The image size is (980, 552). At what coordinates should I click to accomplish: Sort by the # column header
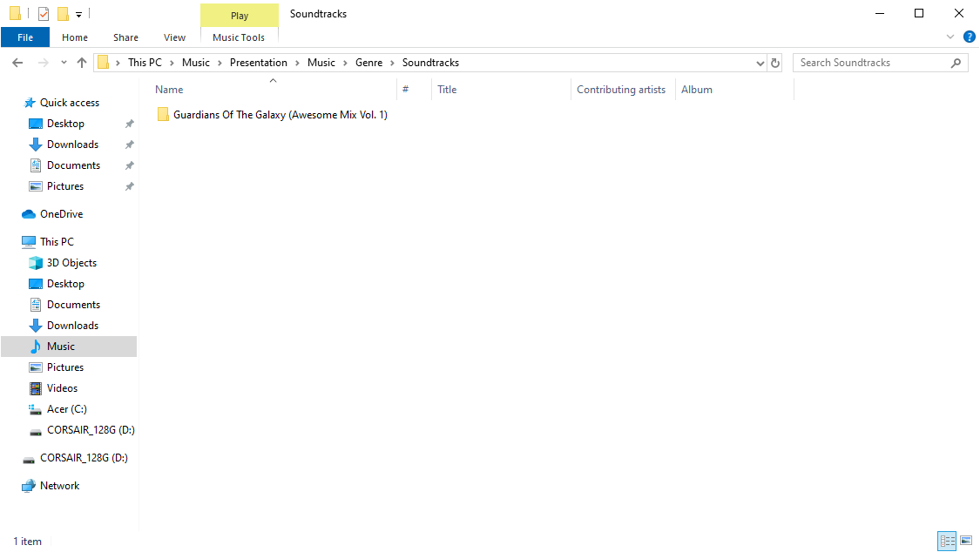coord(414,90)
